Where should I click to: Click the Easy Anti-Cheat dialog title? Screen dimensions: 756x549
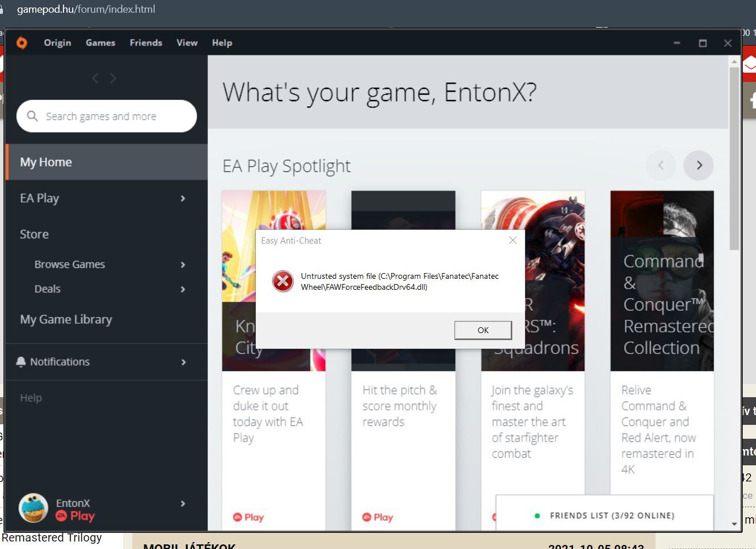point(291,241)
